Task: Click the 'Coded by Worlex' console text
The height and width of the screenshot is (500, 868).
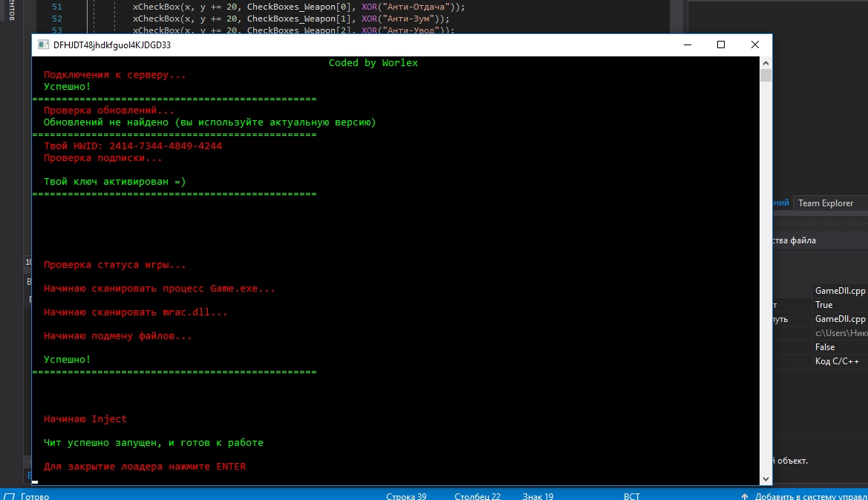Action: point(373,63)
